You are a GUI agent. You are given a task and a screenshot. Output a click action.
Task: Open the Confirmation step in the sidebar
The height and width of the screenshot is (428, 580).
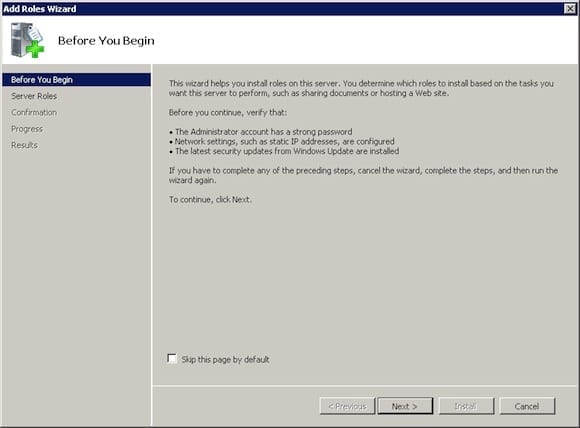pos(34,112)
